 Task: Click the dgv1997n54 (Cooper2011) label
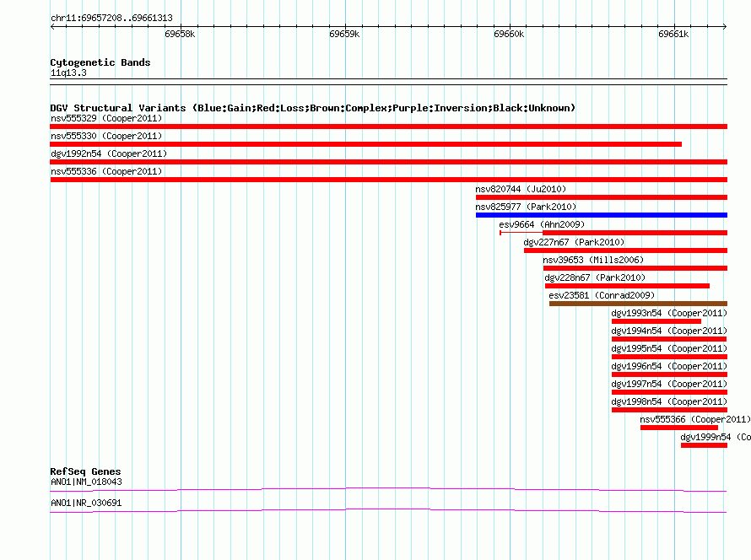669,384
